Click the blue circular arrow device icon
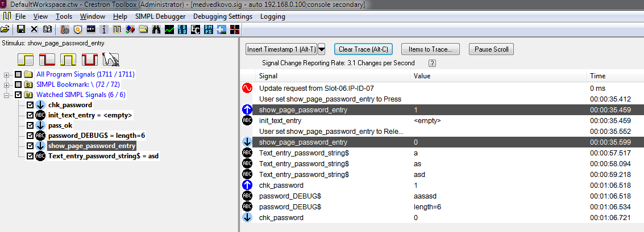Viewport: 644px width, 232px height. [x=222, y=29]
